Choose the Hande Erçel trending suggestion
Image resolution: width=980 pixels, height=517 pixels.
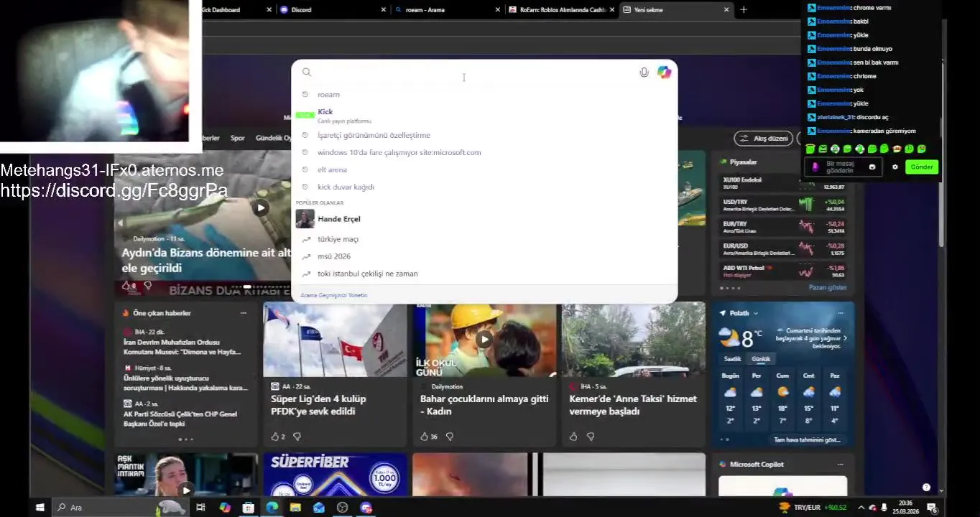click(x=484, y=219)
